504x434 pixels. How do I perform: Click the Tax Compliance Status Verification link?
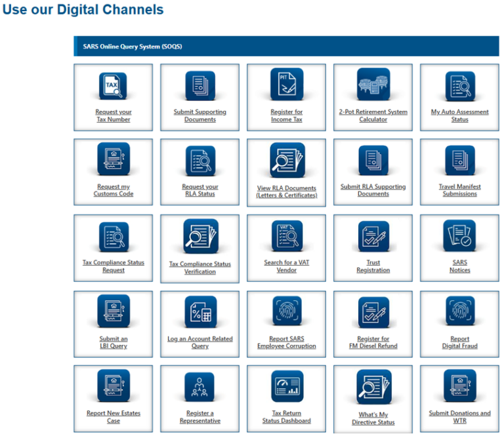pyautogui.click(x=200, y=267)
